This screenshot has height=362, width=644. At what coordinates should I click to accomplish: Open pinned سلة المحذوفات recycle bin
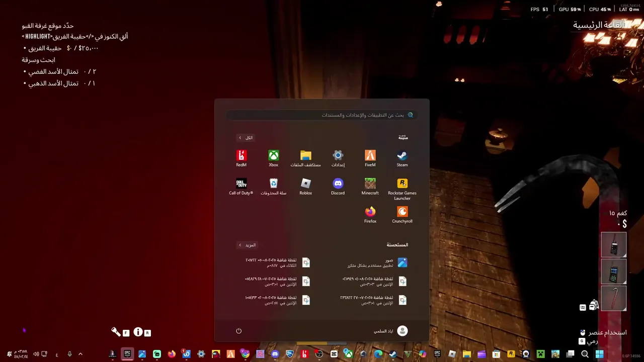tap(273, 187)
